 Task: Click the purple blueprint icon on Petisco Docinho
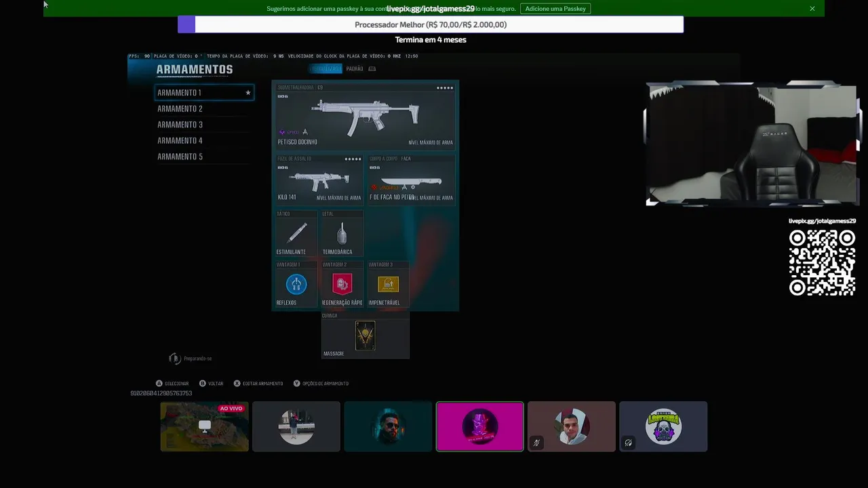click(282, 132)
